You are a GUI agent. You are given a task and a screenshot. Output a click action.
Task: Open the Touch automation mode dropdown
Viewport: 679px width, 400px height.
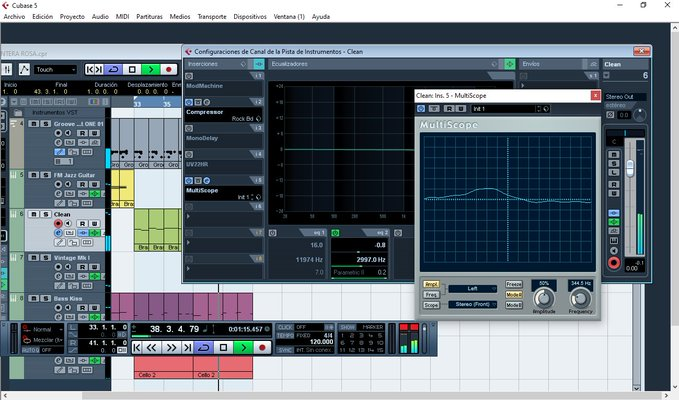[x=55, y=69]
